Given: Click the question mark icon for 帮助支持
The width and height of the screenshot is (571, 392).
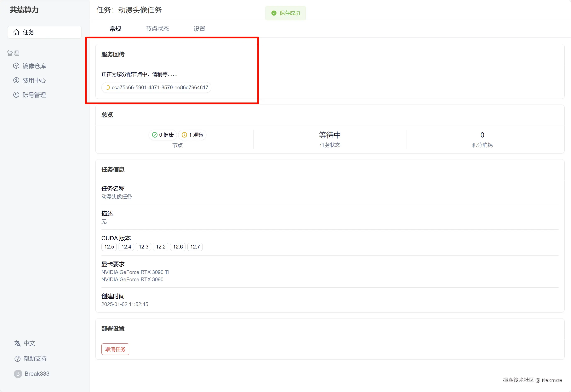Looking at the screenshot, I should (17, 359).
